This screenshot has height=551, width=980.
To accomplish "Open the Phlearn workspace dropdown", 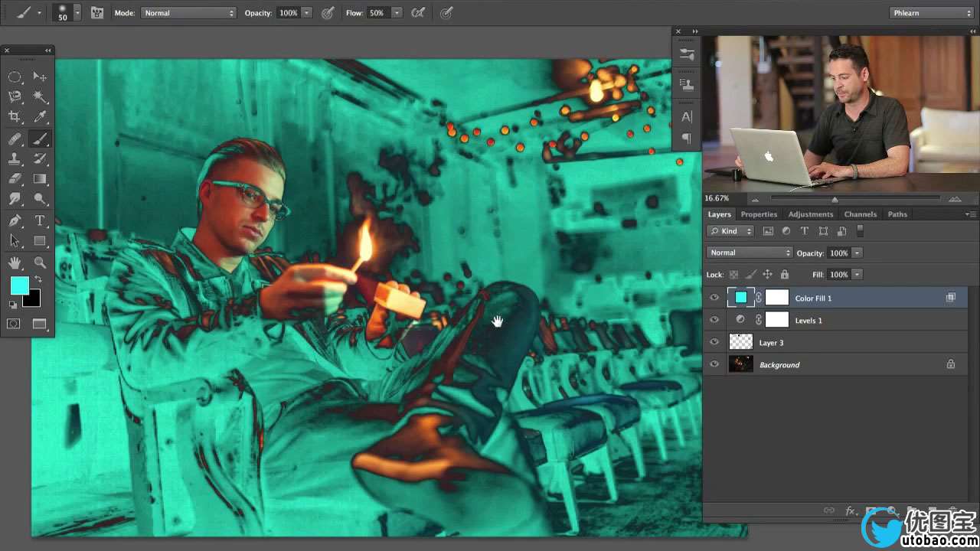I will pos(931,13).
